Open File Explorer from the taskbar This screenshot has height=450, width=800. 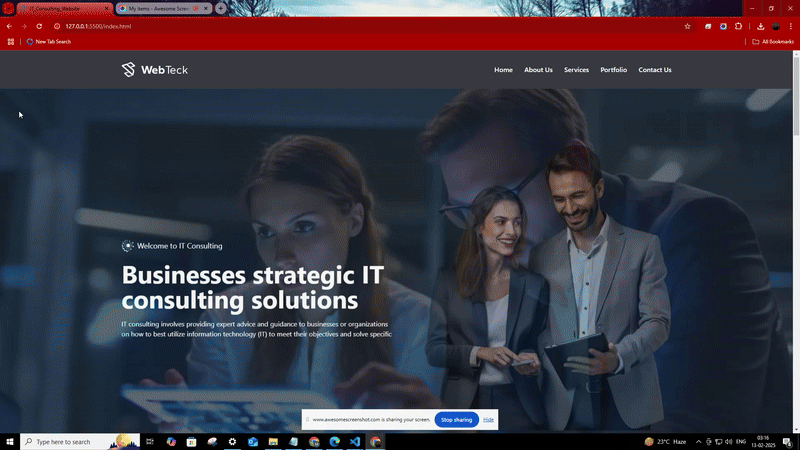[x=273, y=442]
